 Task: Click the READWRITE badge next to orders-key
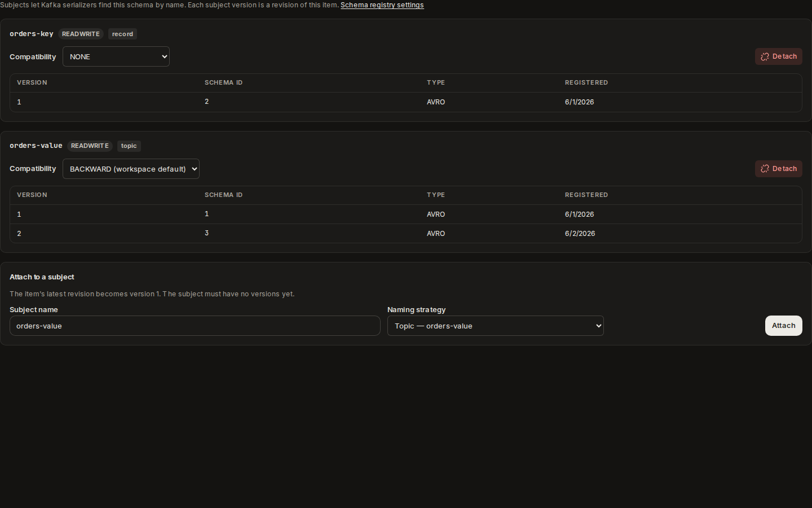coord(81,34)
